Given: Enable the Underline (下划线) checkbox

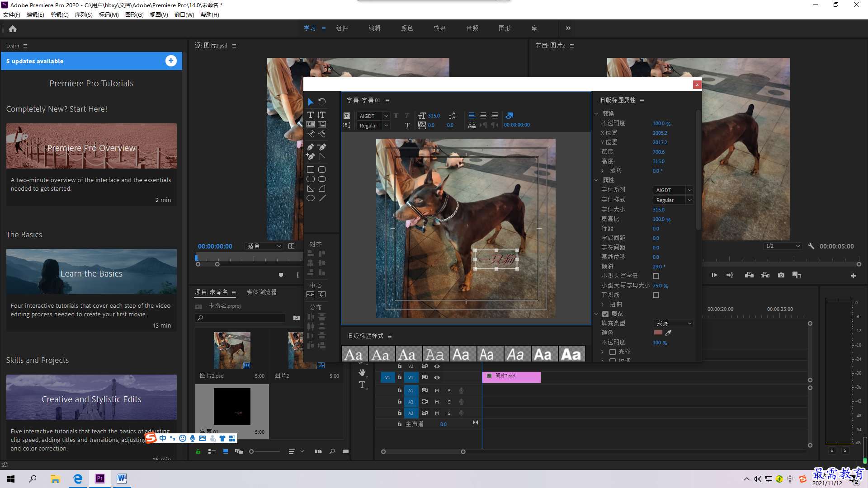Looking at the screenshot, I should pyautogui.click(x=656, y=295).
